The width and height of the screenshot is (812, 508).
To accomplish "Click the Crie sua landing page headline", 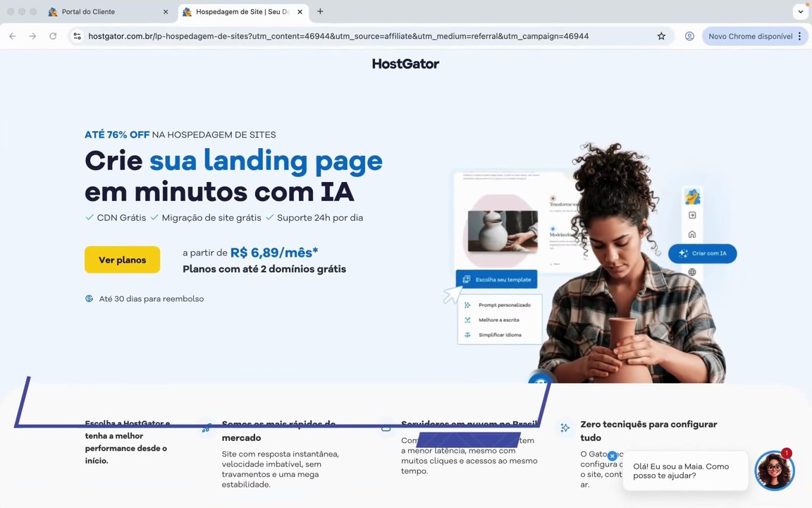I will click(233, 176).
